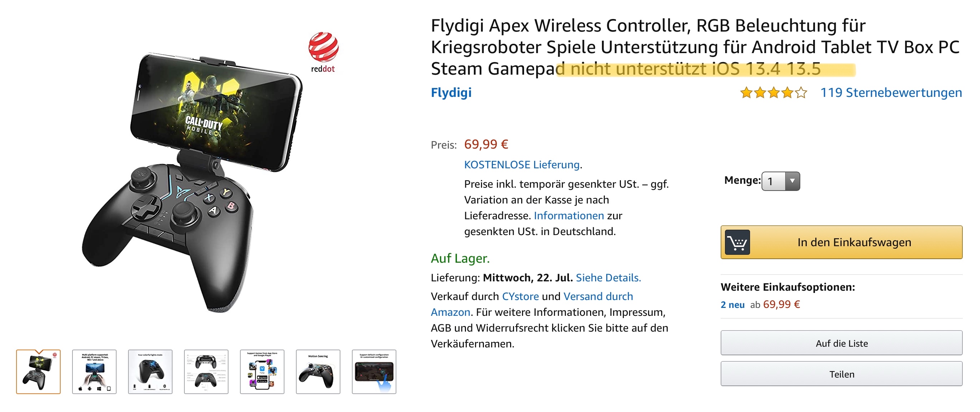Select the controller button diagram thumbnail
Screen dimensions: 980x412
[206, 372]
